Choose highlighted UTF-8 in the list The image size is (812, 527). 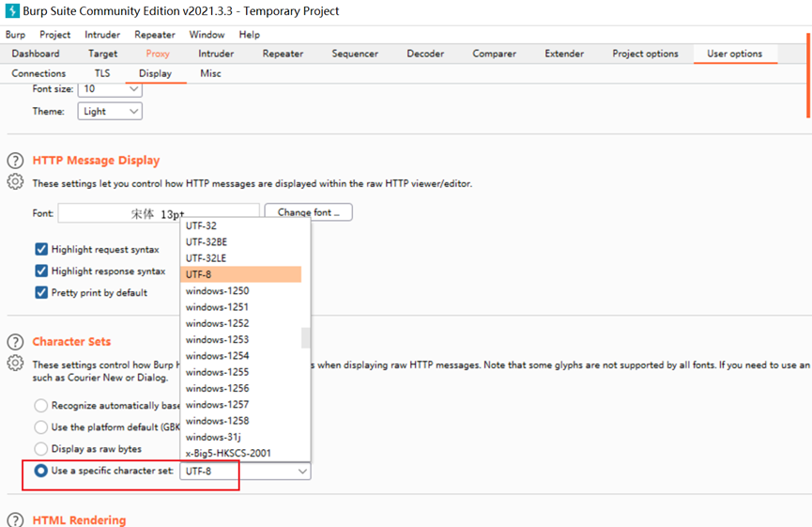pyautogui.click(x=241, y=274)
